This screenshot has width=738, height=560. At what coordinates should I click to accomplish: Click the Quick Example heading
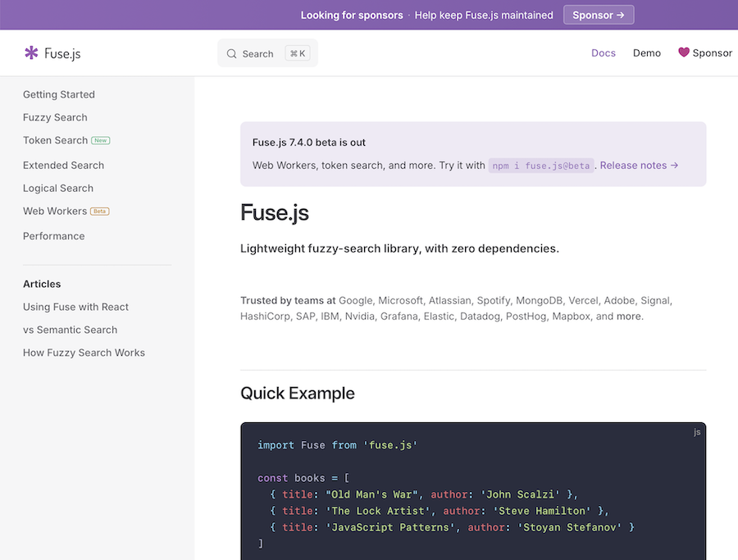coord(298,394)
